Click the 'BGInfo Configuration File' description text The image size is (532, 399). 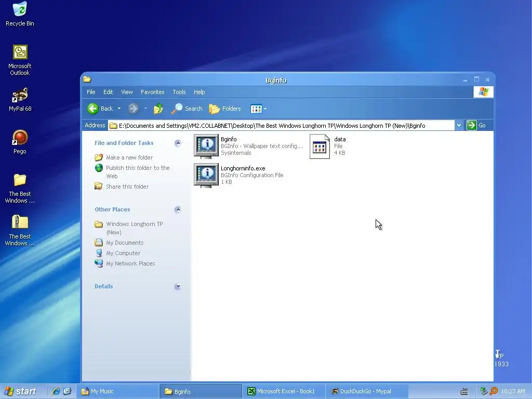[x=252, y=176]
